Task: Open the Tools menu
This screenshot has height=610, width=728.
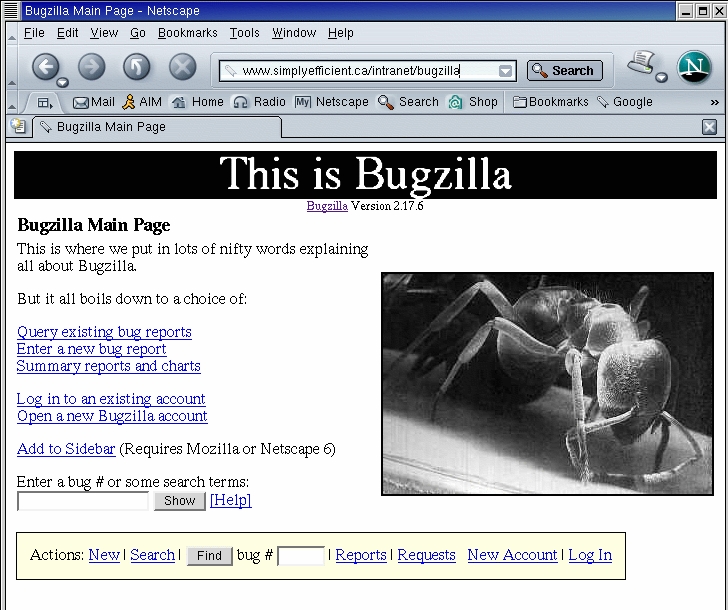Action: pos(244,33)
